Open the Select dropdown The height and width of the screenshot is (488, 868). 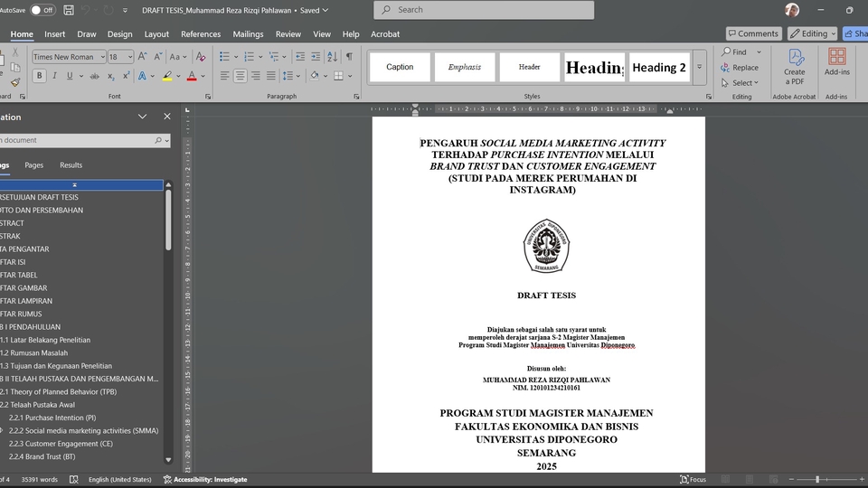pos(741,83)
